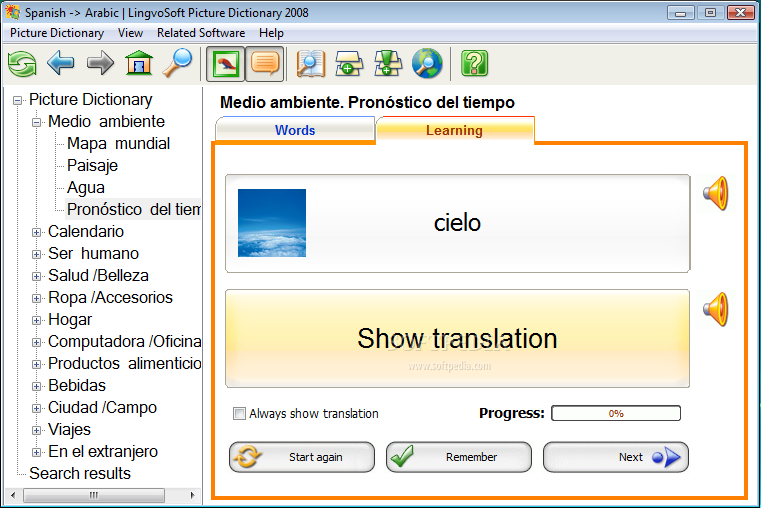Select Paisaje in the tree
Viewport: 761px width, 508px height.
[92, 165]
